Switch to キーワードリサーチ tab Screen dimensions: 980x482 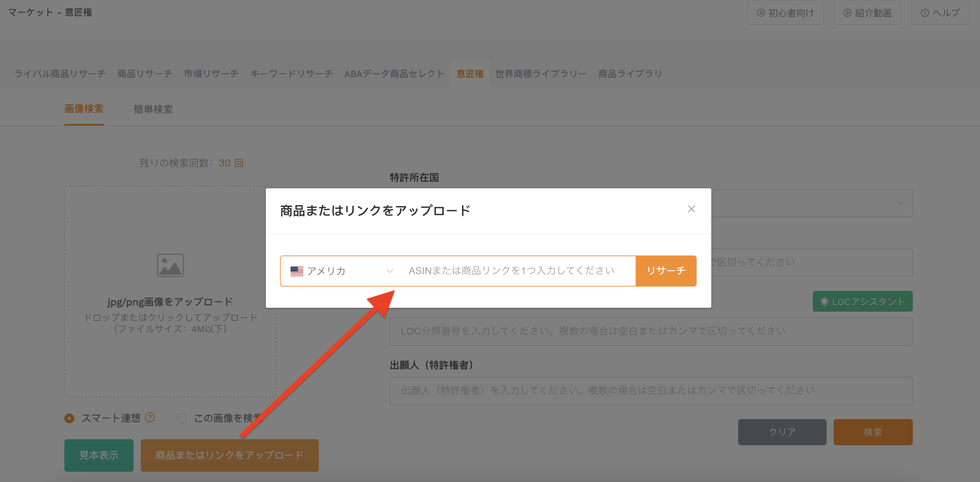(x=291, y=74)
